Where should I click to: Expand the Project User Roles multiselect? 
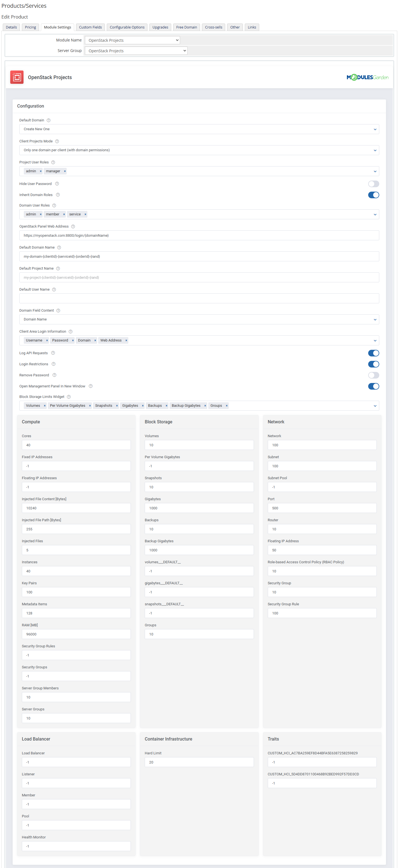(375, 171)
